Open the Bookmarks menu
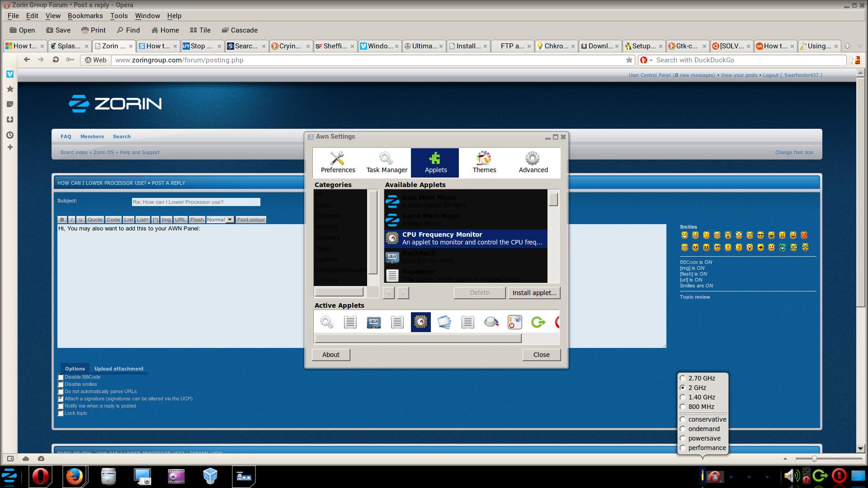Image resolution: width=868 pixels, height=488 pixels. pyautogui.click(x=85, y=16)
